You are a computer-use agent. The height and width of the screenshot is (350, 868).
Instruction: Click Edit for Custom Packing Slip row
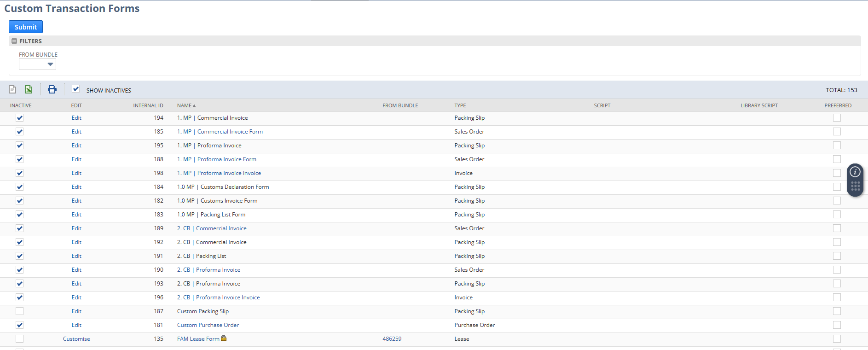pos(76,311)
